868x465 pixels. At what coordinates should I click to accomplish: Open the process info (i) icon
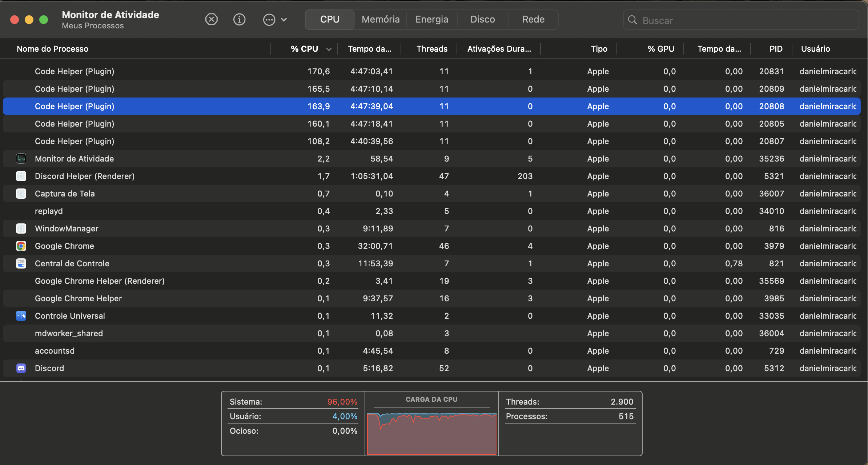pyautogui.click(x=239, y=19)
